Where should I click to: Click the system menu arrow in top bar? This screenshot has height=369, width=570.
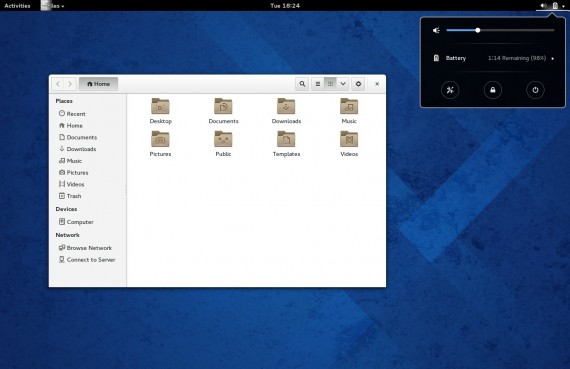[x=563, y=6]
